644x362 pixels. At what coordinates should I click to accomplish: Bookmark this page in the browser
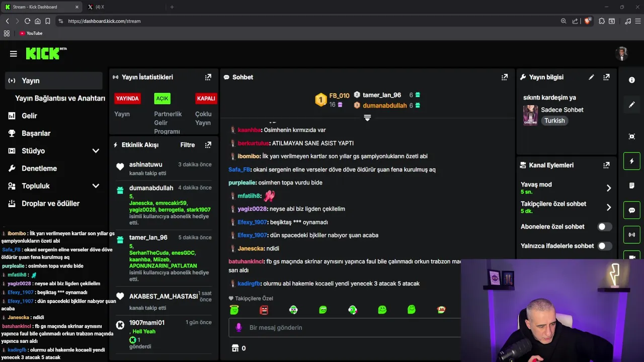pyautogui.click(x=48, y=21)
